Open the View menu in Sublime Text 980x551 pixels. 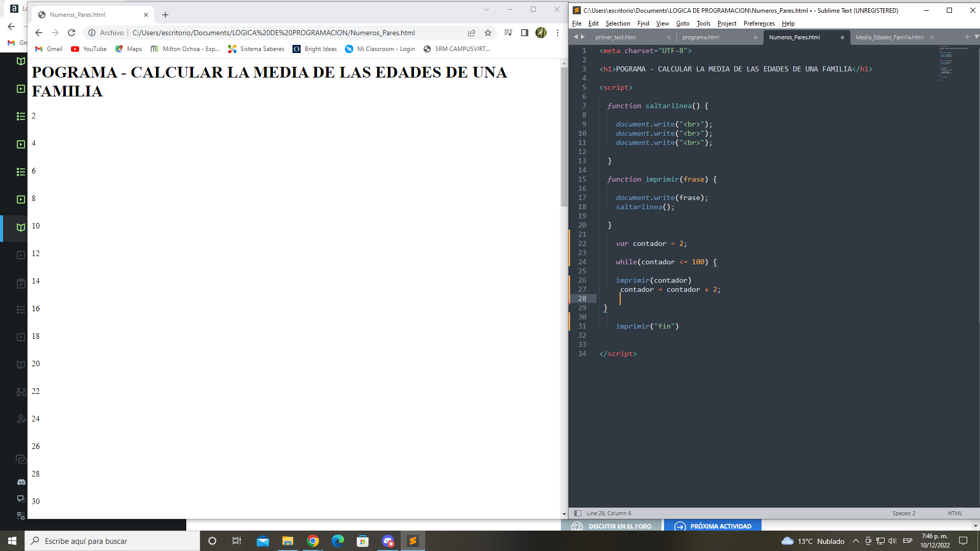click(x=663, y=23)
